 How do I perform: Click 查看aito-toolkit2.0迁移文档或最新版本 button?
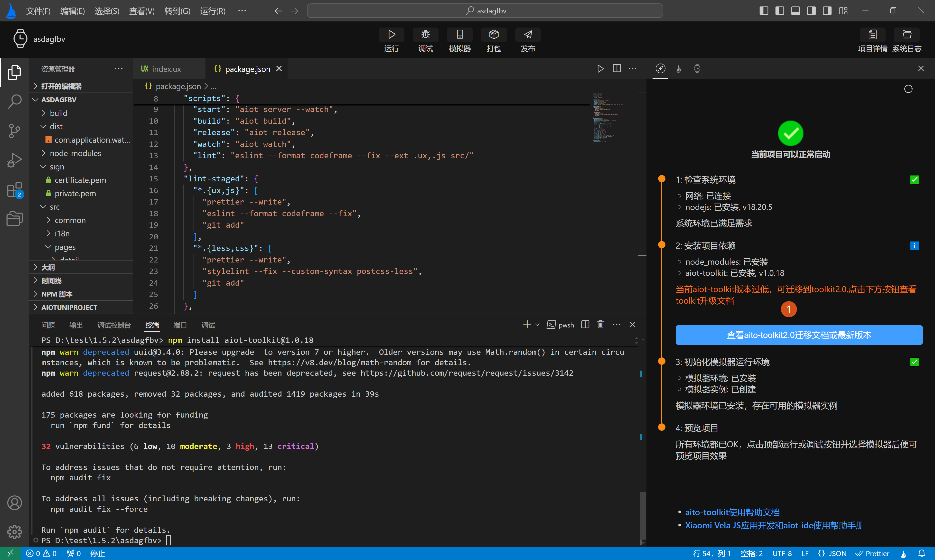[799, 335]
